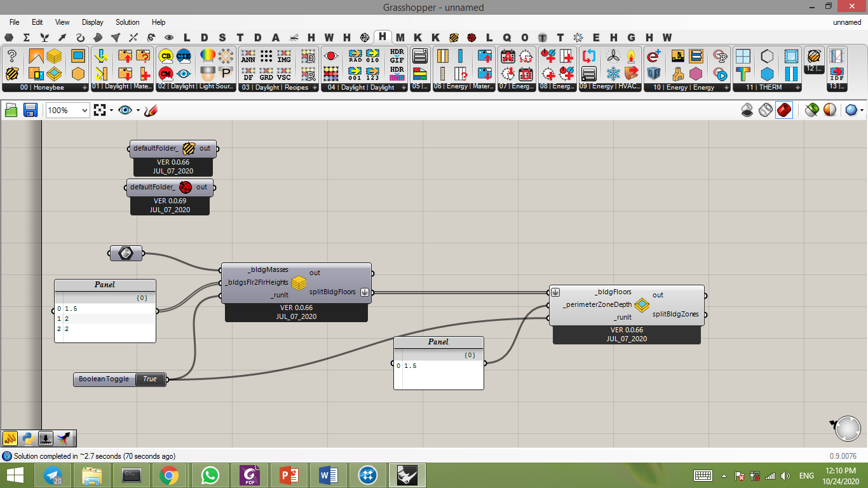Select the rainbow T icon in THERM panel

click(x=743, y=73)
